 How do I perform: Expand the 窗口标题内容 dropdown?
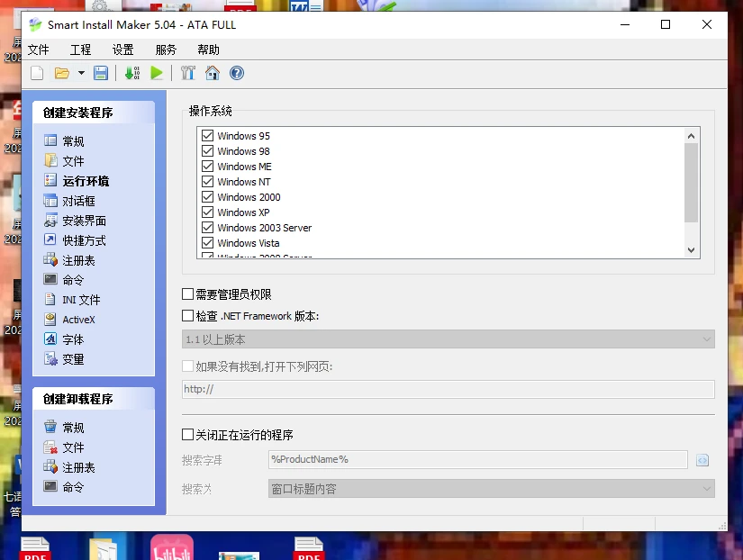[x=706, y=489]
